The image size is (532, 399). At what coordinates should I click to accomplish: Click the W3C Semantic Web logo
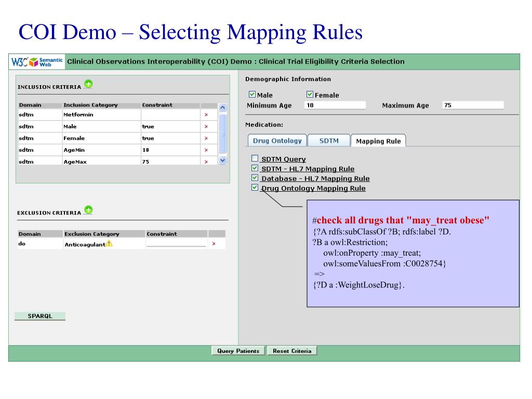37,62
